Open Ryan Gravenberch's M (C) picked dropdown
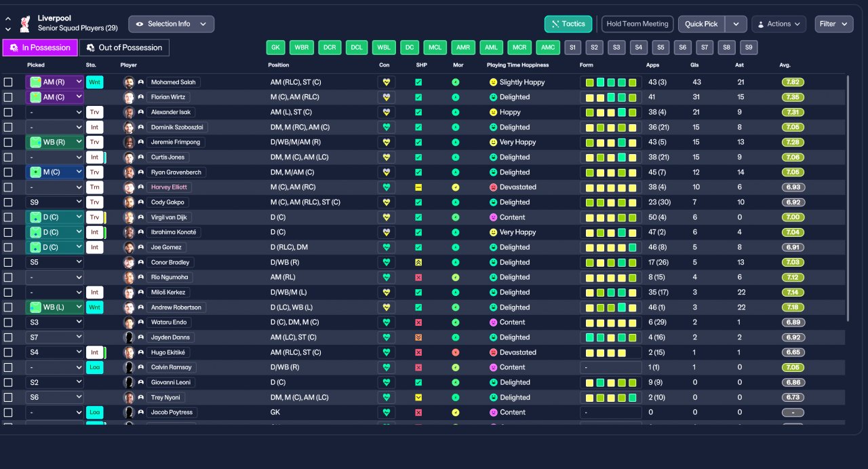This screenshot has width=868, height=469. [55, 172]
